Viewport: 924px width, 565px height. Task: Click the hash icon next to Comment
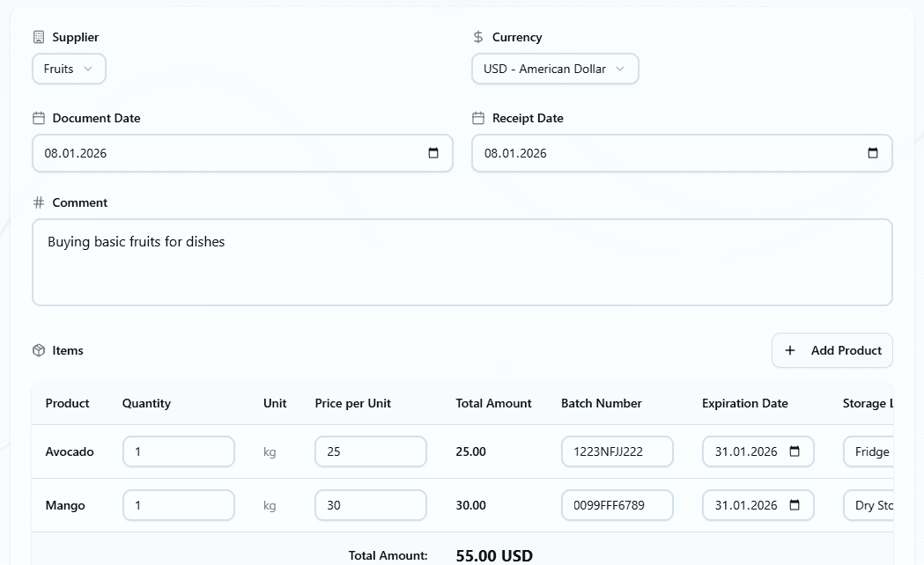point(38,202)
